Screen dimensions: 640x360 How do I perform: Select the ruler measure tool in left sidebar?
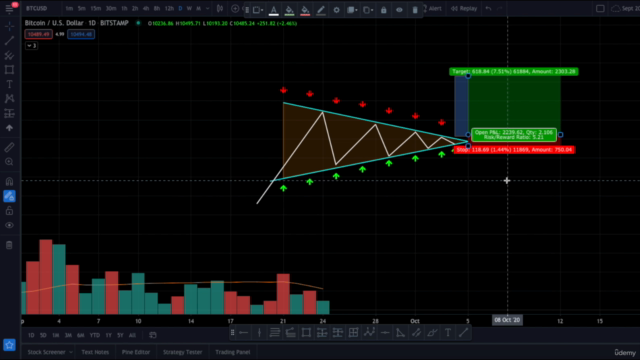[x=9, y=147]
